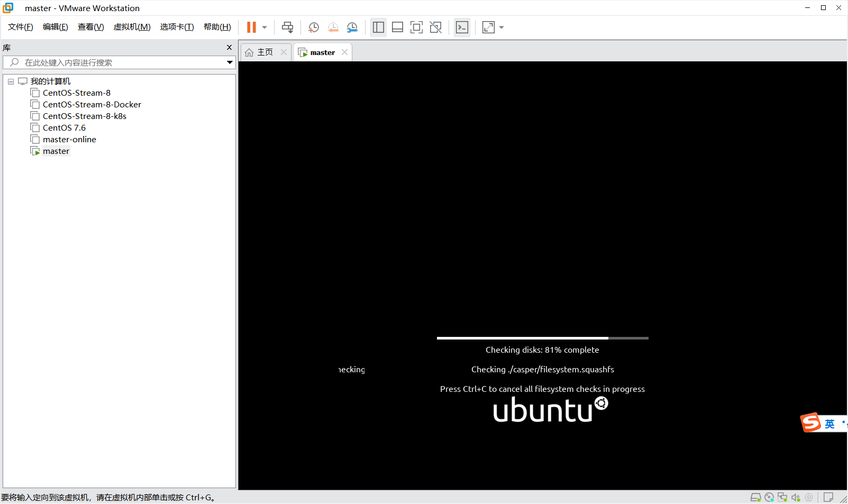848x504 pixels.
Task: Toggle Unity mode icon
Action: (435, 28)
